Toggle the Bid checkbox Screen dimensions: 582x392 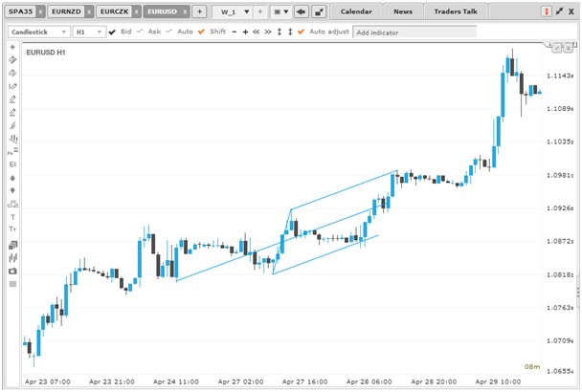pos(114,32)
